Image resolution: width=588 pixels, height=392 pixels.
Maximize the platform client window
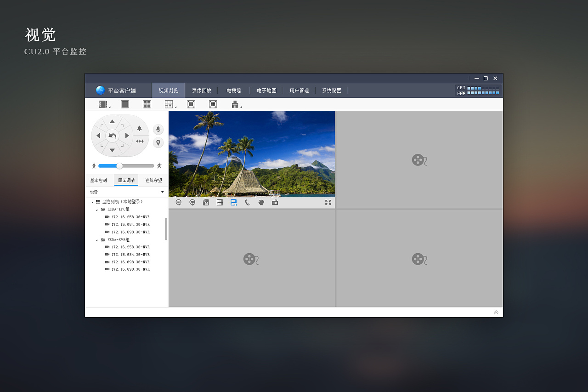point(486,79)
